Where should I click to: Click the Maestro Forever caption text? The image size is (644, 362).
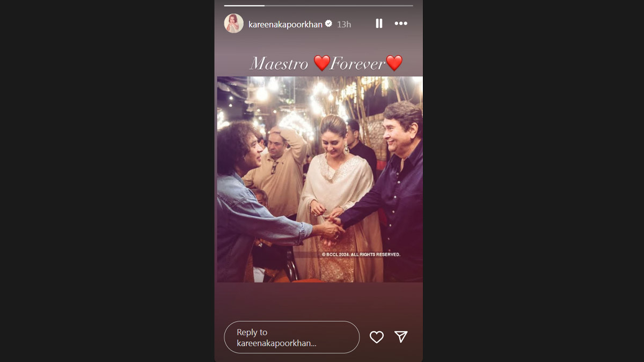(x=326, y=63)
